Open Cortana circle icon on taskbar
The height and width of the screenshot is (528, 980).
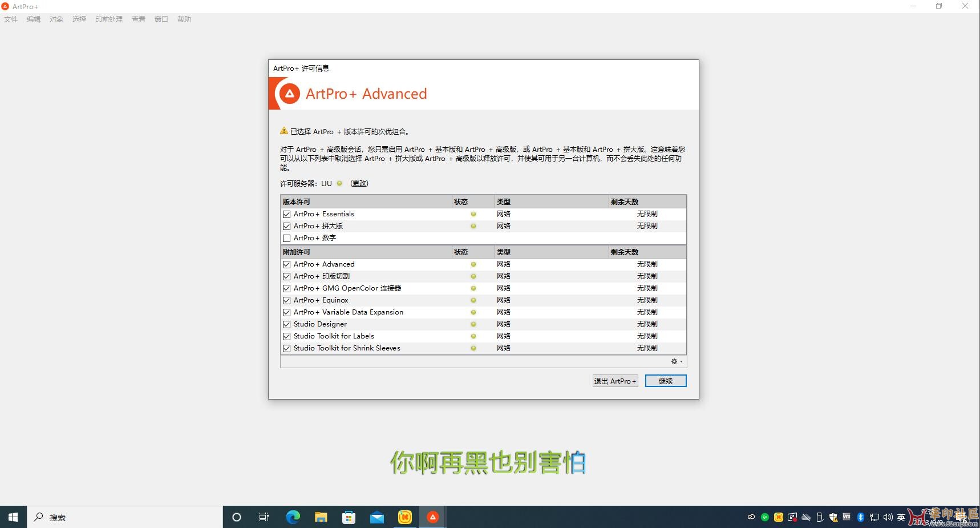[x=237, y=517]
